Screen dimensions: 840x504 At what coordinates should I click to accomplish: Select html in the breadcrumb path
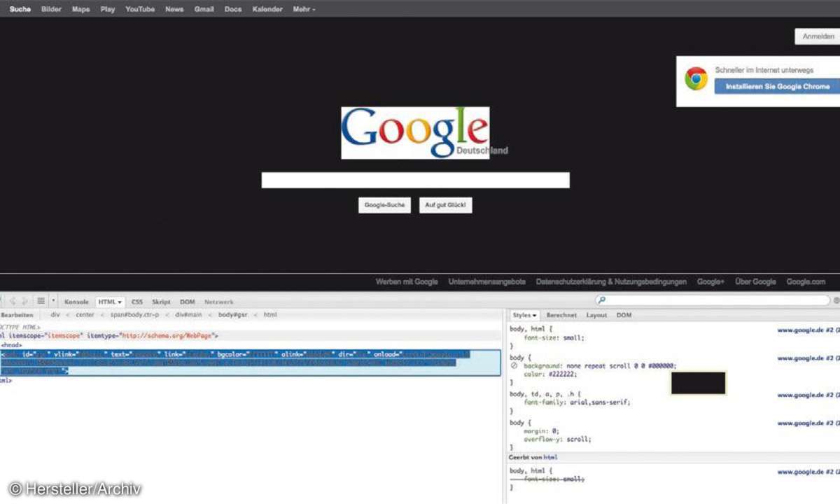pyautogui.click(x=270, y=316)
